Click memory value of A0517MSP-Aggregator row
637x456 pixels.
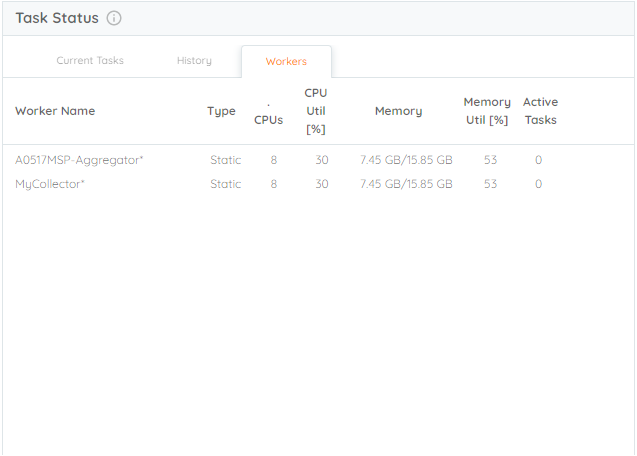(406, 160)
